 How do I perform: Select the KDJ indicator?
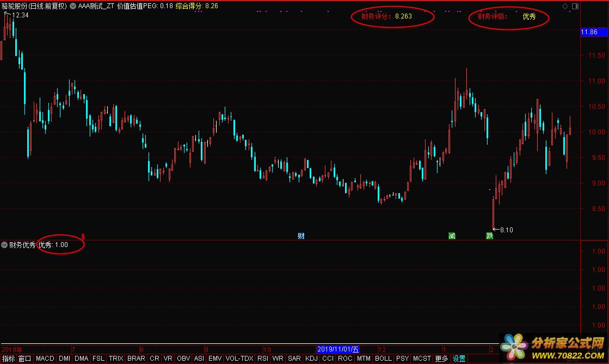click(x=311, y=359)
